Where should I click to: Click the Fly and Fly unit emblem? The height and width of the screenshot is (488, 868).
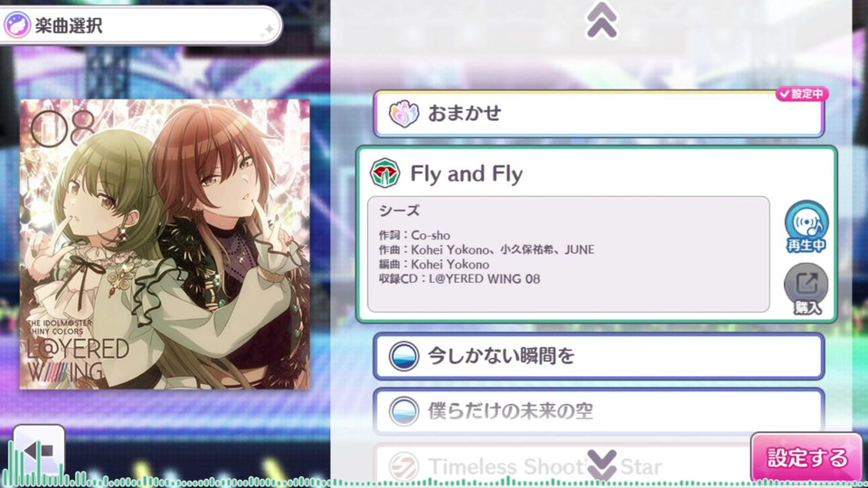click(385, 174)
